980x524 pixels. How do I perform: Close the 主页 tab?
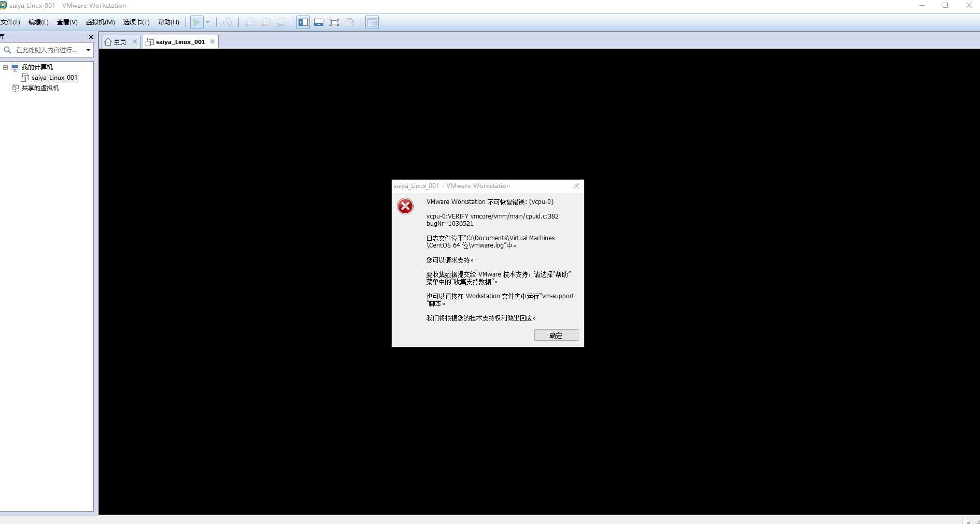[x=135, y=41]
